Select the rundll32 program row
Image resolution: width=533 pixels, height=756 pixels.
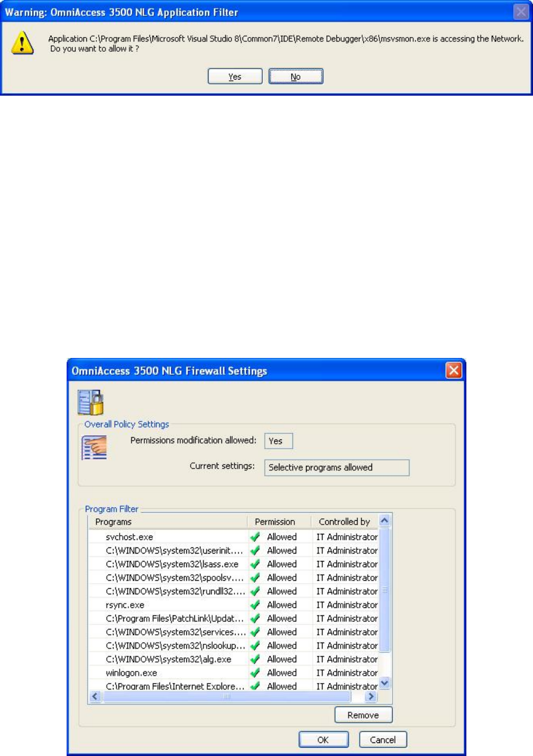coord(233,591)
